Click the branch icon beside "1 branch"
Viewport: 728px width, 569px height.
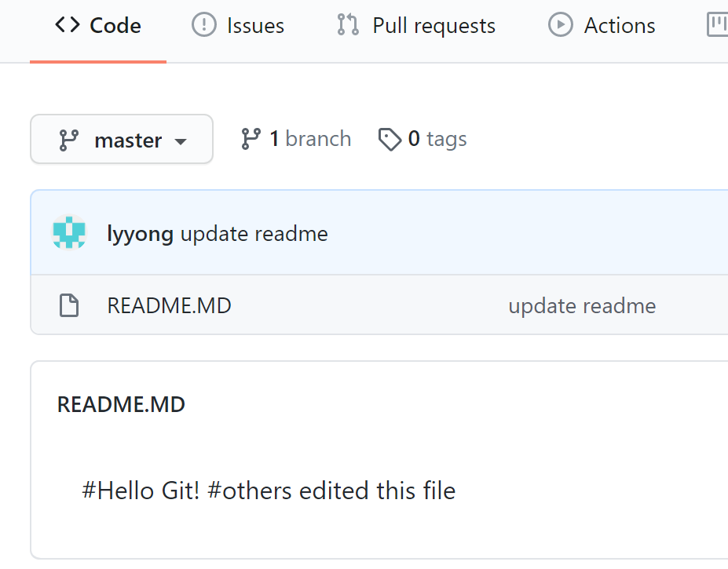click(251, 139)
